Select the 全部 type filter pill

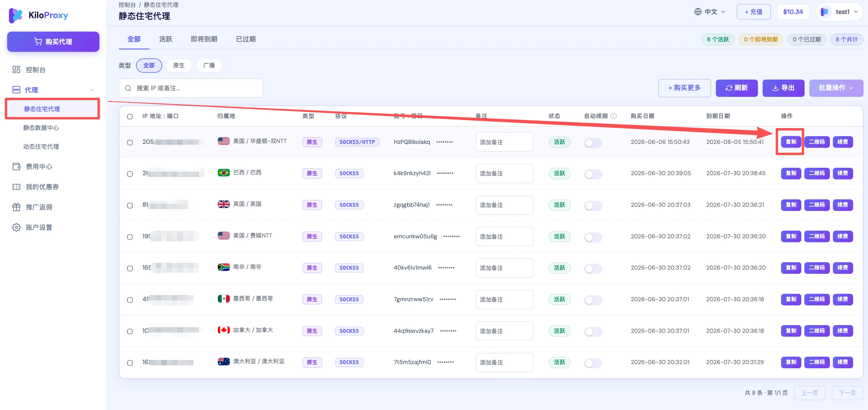tap(149, 66)
